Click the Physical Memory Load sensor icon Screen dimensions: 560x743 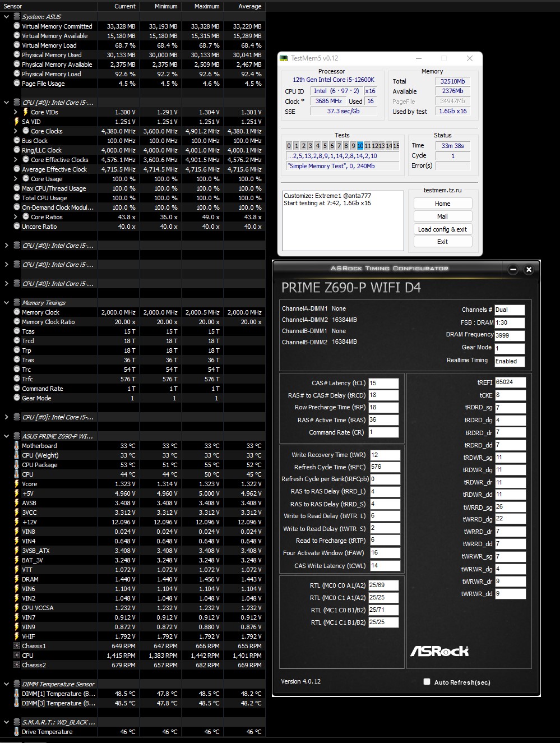point(17,74)
